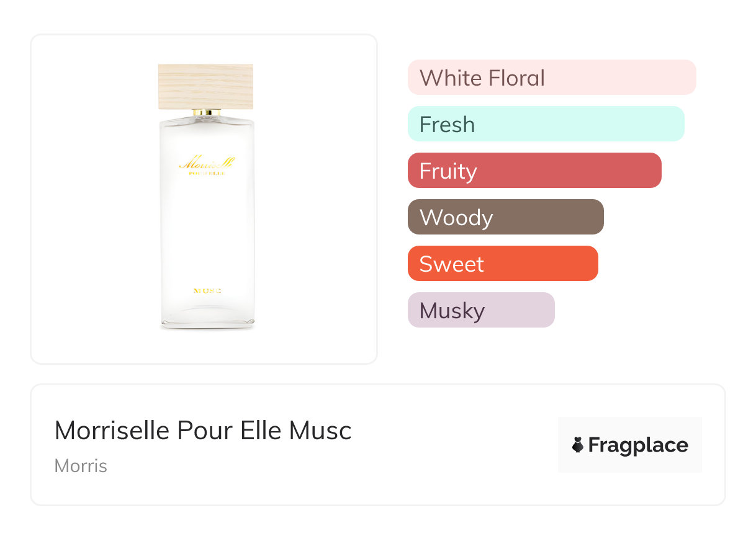Click the gold MUSC label on bottle

208,290
